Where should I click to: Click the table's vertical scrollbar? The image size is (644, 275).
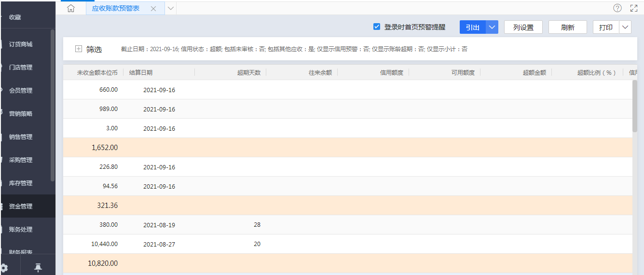pyautogui.click(x=634, y=106)
